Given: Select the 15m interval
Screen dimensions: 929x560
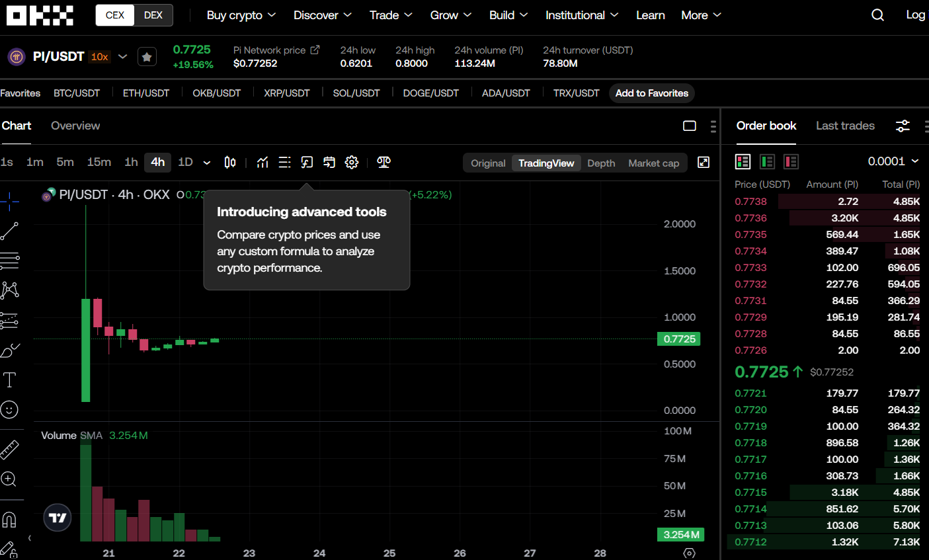Looking at the screenshot, I should pos(99,162).
